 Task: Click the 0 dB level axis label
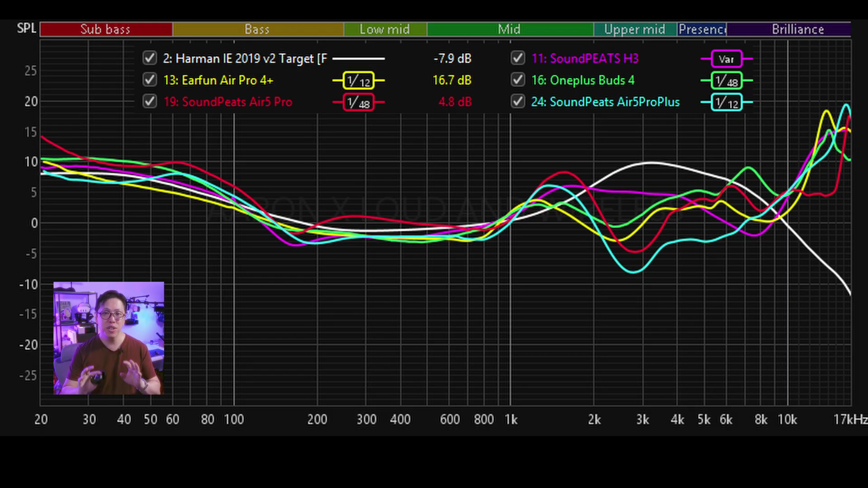pos(34,223)
